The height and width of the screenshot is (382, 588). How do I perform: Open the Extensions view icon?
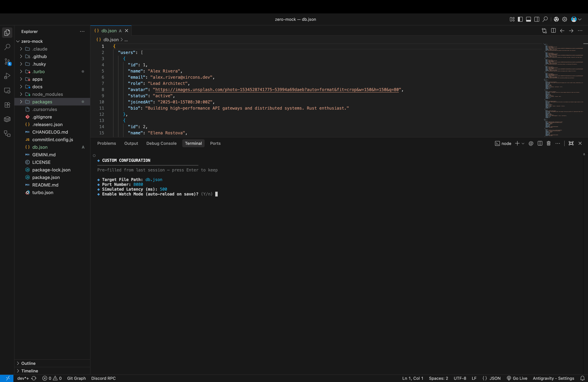pyautogui.click(x=7, y=105)
